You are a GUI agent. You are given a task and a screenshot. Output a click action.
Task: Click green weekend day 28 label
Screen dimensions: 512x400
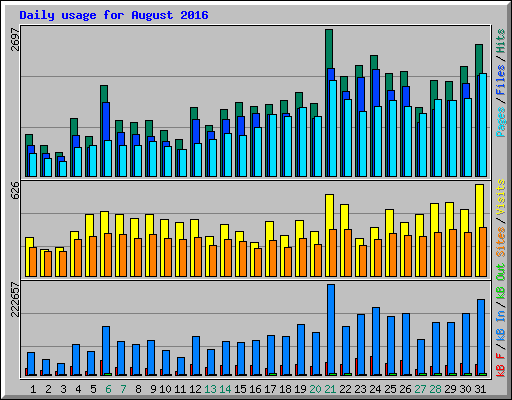[435, 389]
